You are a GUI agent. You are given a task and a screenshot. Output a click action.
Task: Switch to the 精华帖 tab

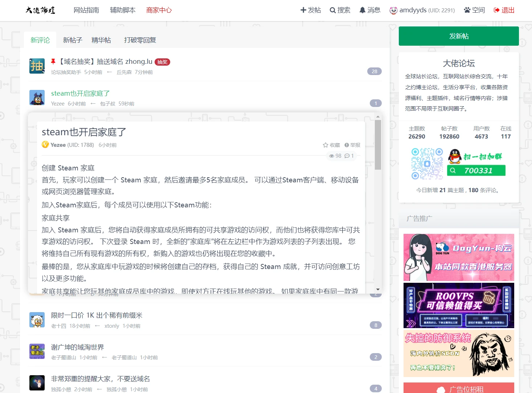pos(101,40)
